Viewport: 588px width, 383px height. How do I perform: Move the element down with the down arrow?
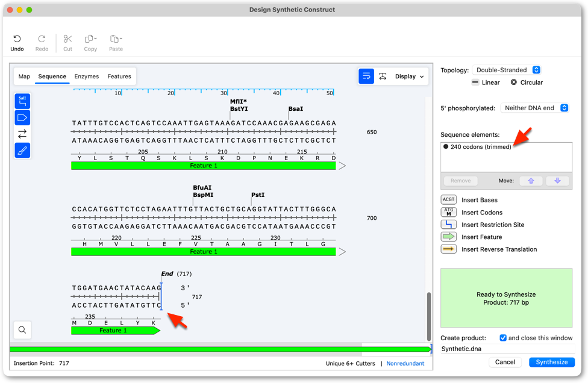pyautogui.click(x=558, y=181)
